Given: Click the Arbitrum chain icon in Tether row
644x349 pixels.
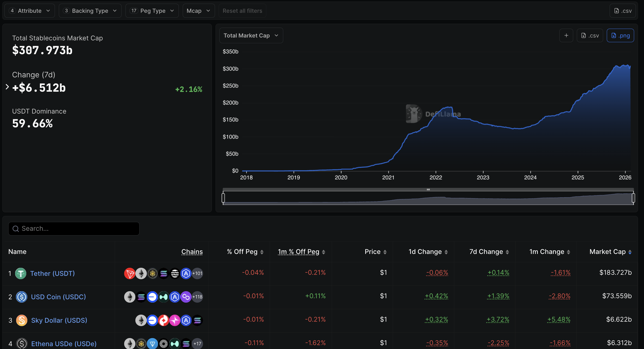Looking at the screenshot, I should tap(186, 273).
